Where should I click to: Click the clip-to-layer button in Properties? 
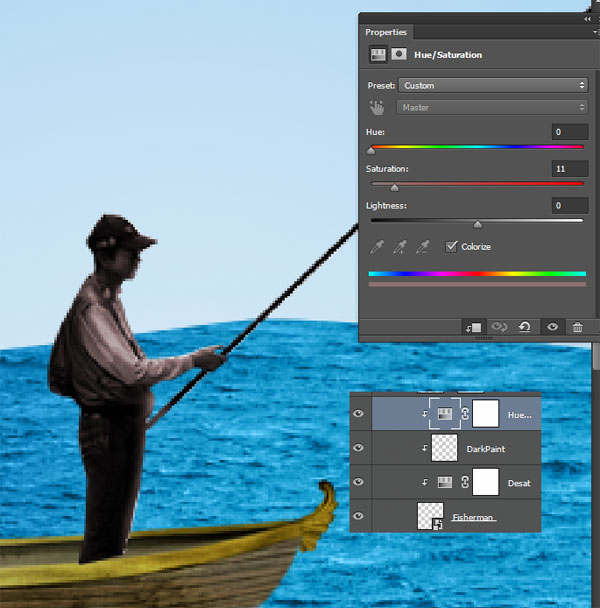click(x=473, y=328)
